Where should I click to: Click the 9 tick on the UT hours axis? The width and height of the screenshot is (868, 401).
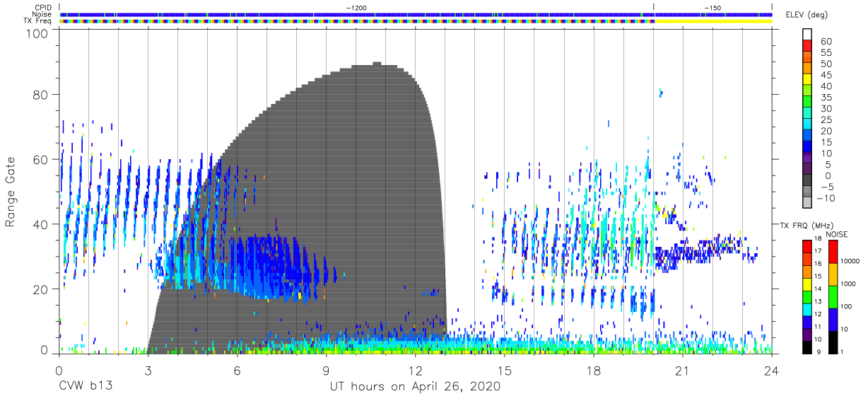326,370
